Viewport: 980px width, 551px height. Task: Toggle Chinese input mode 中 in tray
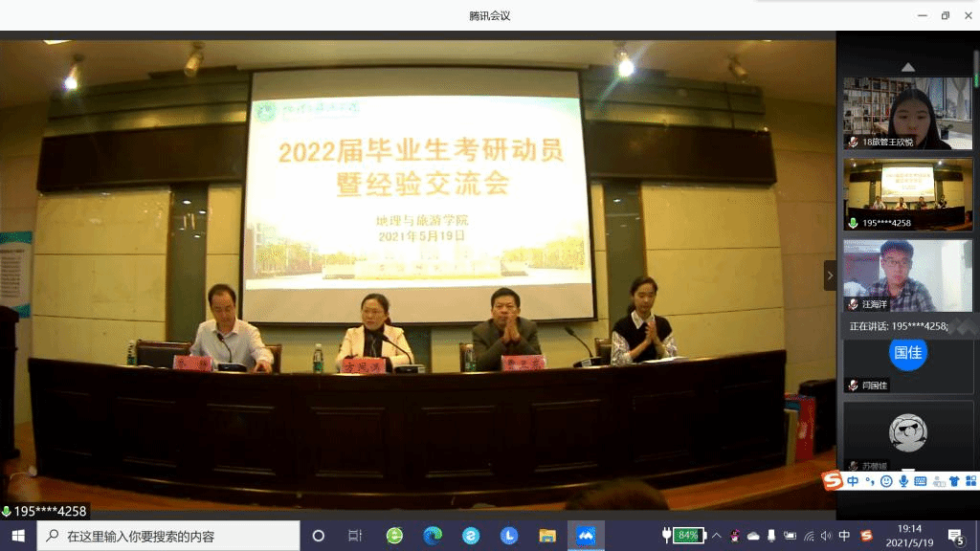(844, 536)
